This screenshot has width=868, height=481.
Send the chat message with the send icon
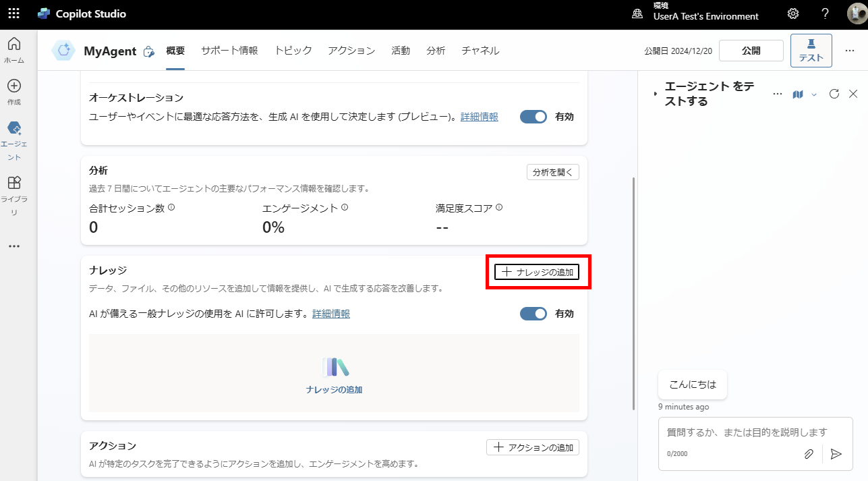pos(836,454)
